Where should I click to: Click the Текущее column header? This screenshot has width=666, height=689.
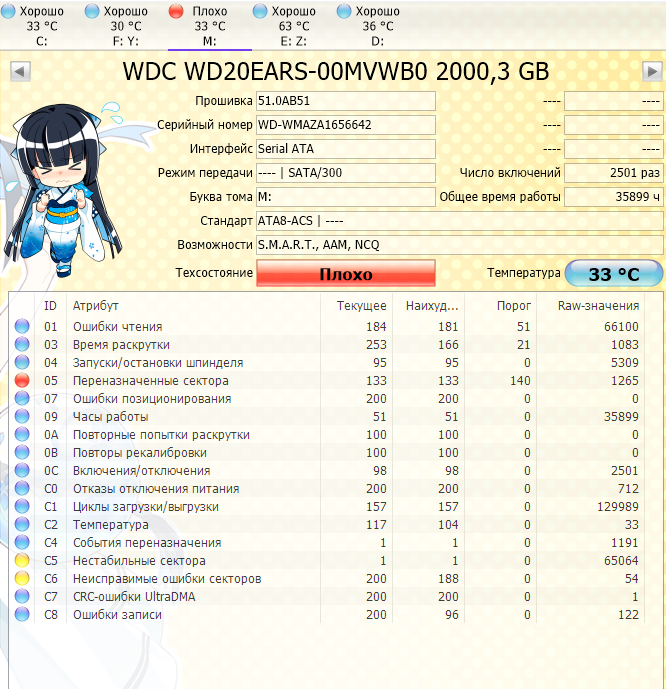[356, 305]
